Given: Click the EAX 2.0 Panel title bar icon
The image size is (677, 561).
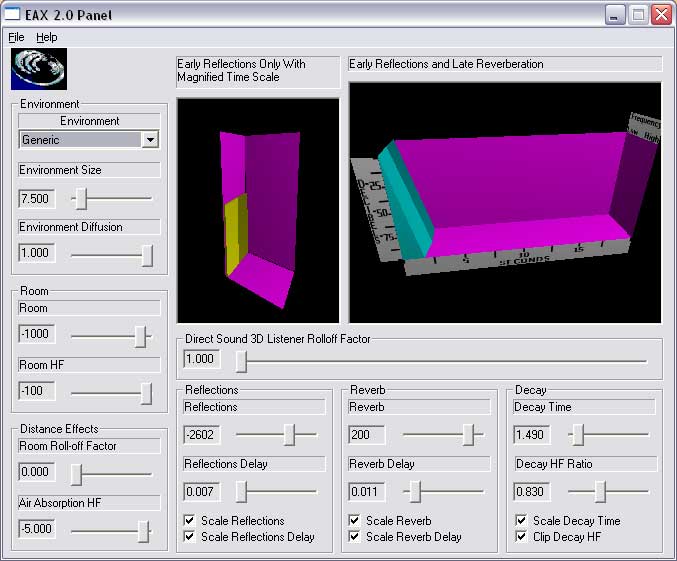Looking at the screenshot, I should pos(12,14).
